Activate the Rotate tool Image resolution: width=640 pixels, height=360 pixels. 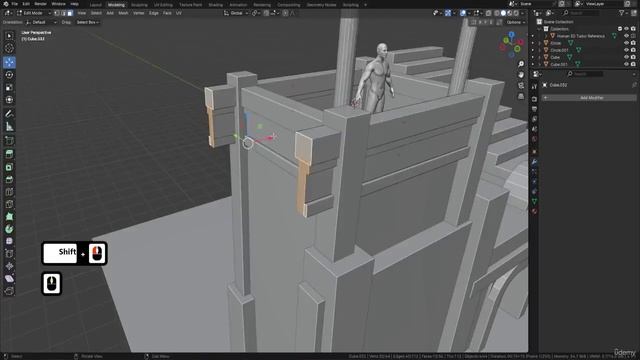9,75
